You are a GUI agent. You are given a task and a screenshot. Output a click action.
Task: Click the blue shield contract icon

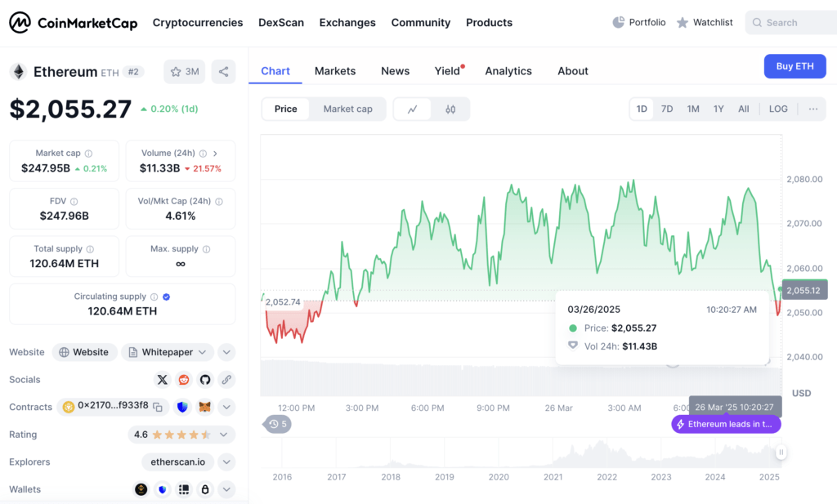182,407
